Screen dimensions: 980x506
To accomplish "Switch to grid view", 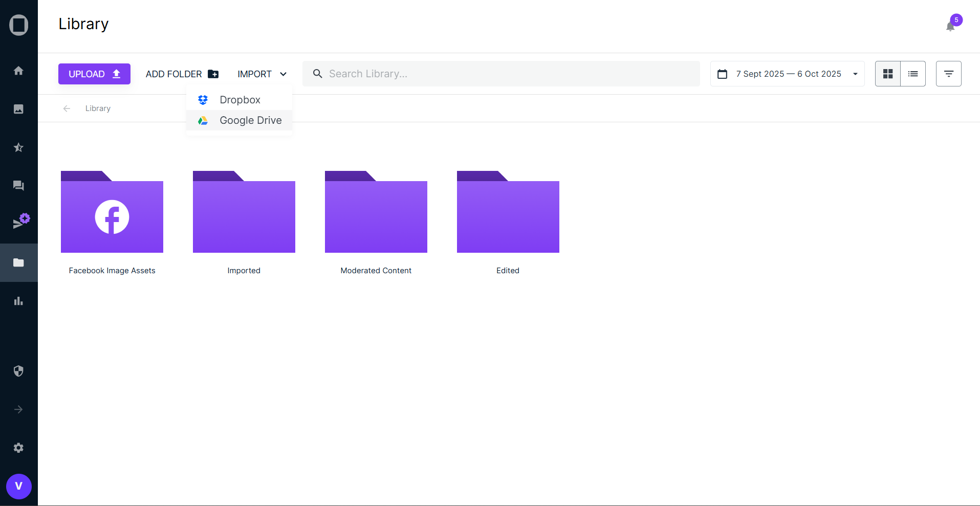I will (888, 74).
